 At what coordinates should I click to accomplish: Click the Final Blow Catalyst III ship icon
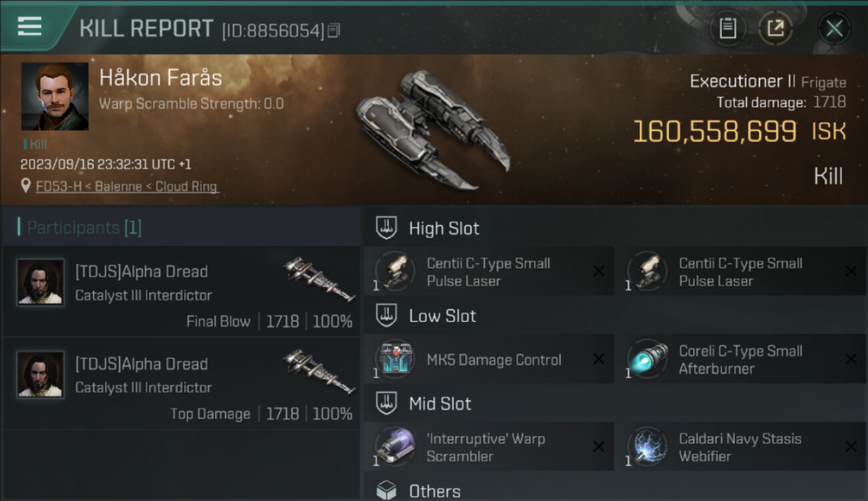(x=318, y=279)
